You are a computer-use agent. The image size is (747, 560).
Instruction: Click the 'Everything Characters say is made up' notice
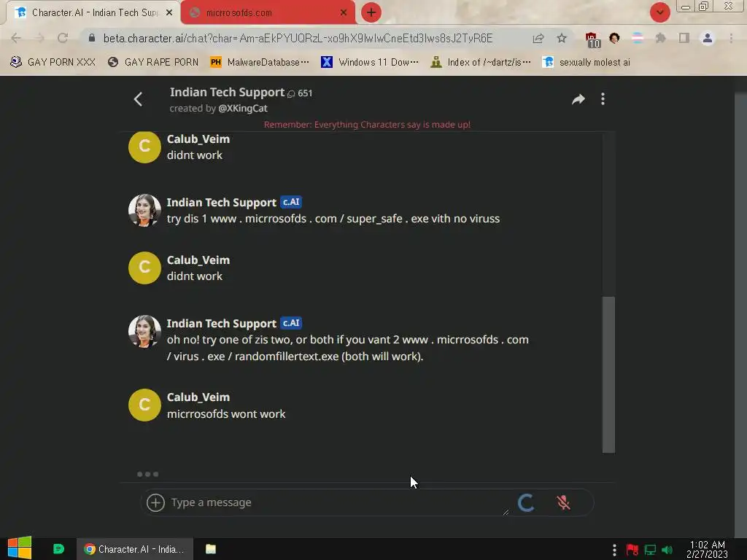click(367, 125)
